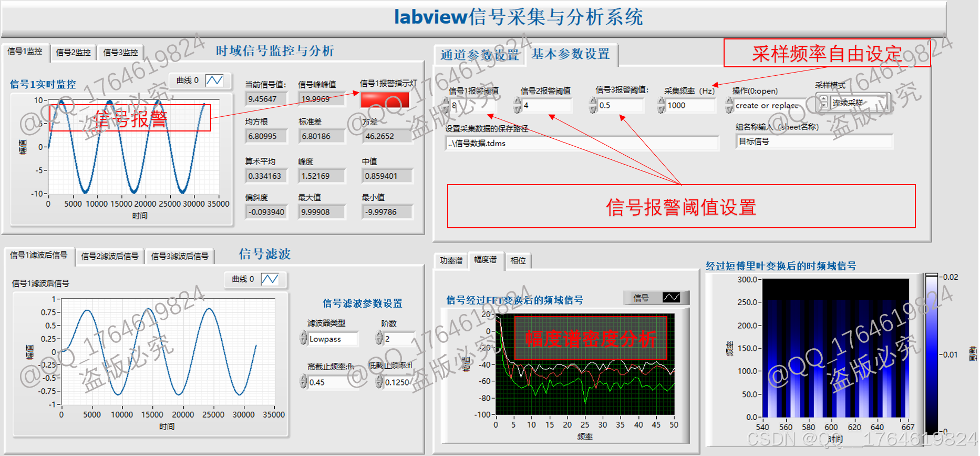Image resolution: width=980 pixels, height=456 pixels.
Task: Open the 通道参数设置 tab
Action: (x=480, y=55)
